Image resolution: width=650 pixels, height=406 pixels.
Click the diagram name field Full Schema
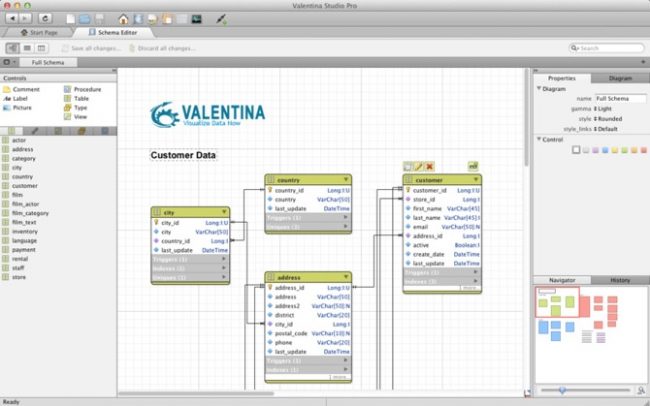click(621, 99)
